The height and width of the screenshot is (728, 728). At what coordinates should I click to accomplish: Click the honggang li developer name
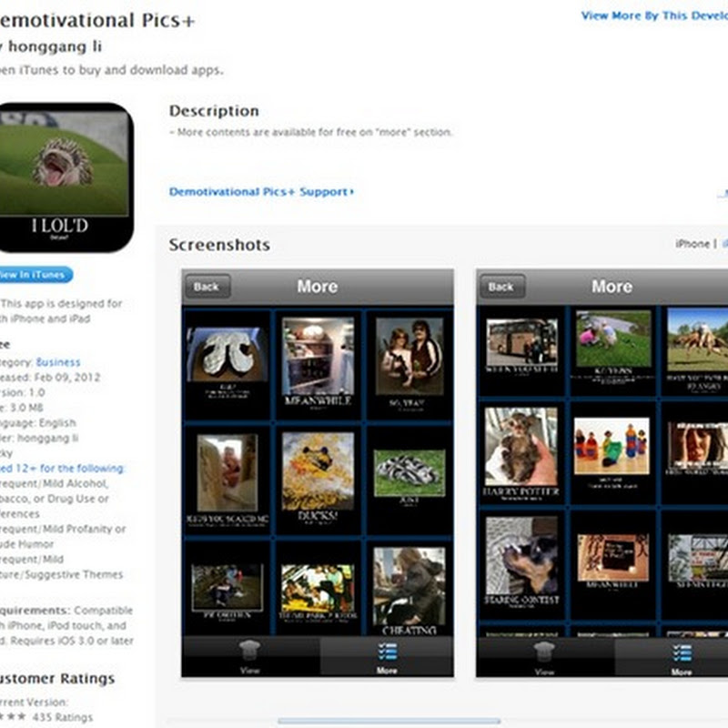pos(55,46)
